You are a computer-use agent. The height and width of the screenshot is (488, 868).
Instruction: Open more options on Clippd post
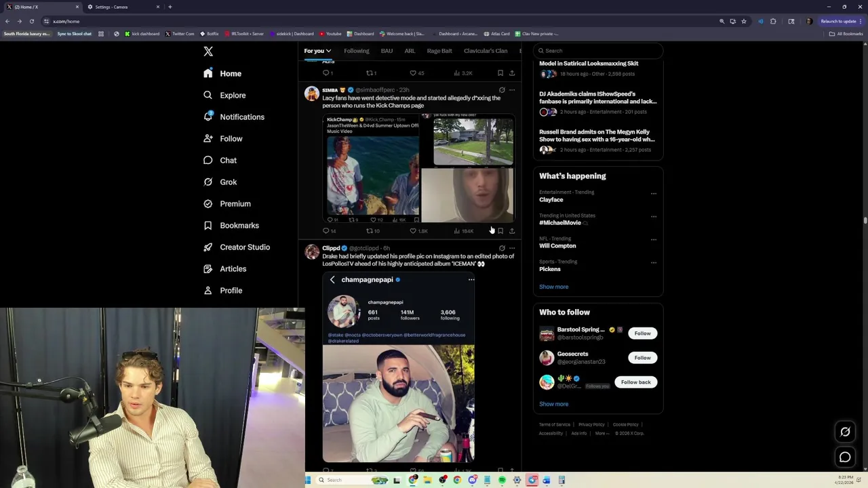512,248
